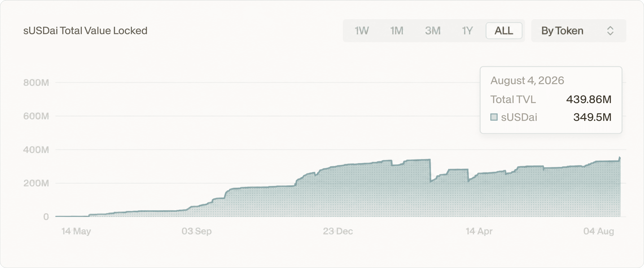Open the By Token dropdown
Screen dimensions: 644x268
579,31
